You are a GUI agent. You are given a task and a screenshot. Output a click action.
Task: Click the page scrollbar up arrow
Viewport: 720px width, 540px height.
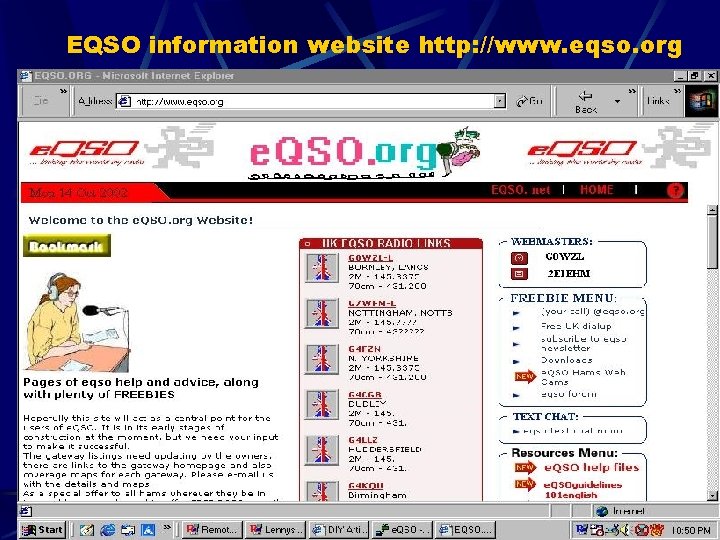point(712,210)
